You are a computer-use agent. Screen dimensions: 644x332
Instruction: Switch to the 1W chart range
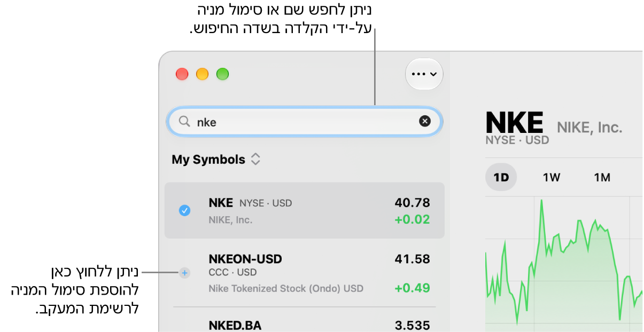click(x=551, y=178)
